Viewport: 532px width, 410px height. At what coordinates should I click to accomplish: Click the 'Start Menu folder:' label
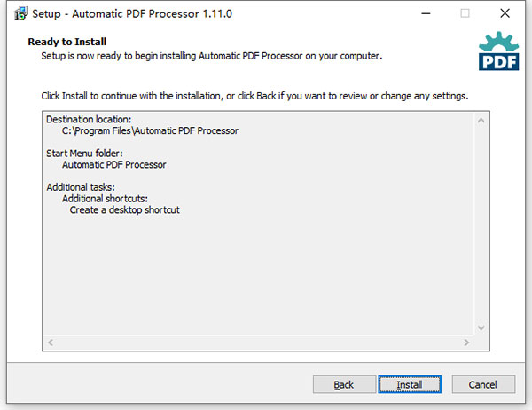[84, 154]
